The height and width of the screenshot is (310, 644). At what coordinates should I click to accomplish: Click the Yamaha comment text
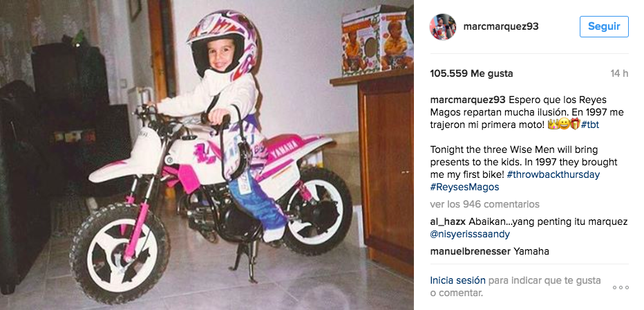point(531,252)
